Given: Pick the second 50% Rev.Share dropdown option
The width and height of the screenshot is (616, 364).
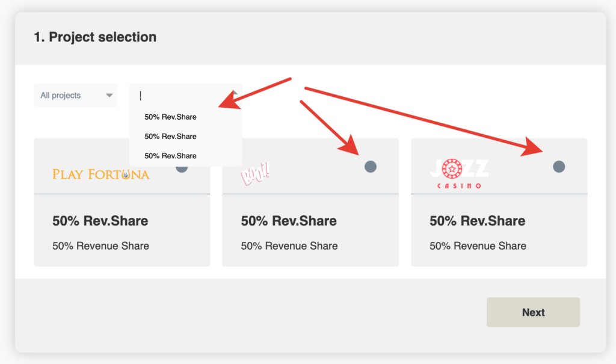Looking at the screenshot, I should pyautogui.click(x=171, y=136).
